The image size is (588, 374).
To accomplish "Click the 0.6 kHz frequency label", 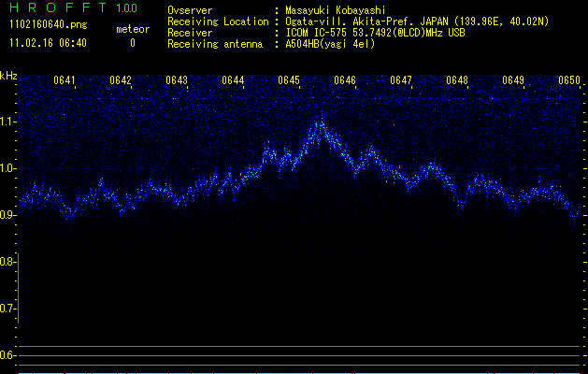I will click(8, 355).
